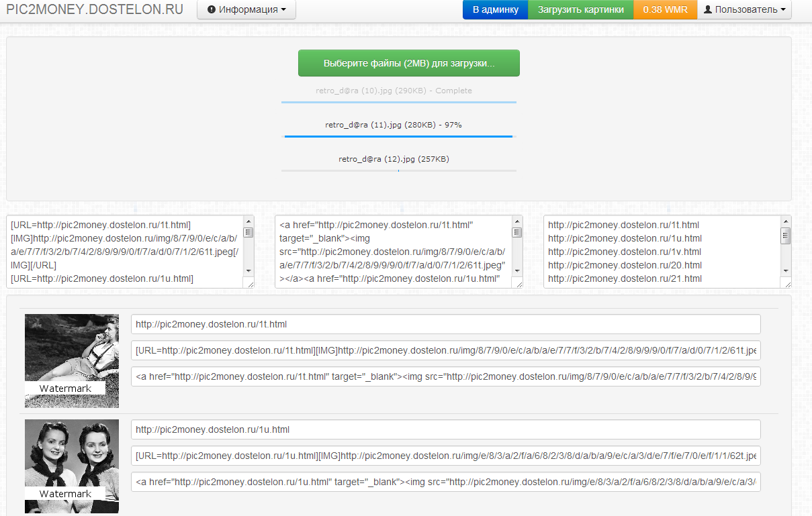Click the Загрузить картинки tab
The image size is (812, 516).
[x=580, y=10]
